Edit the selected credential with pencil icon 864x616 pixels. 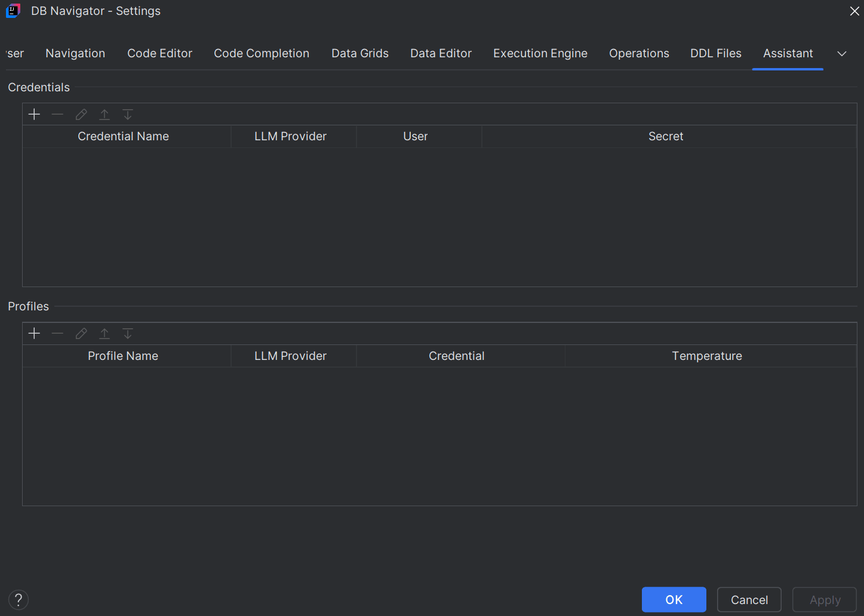click(x=81, y=114)
